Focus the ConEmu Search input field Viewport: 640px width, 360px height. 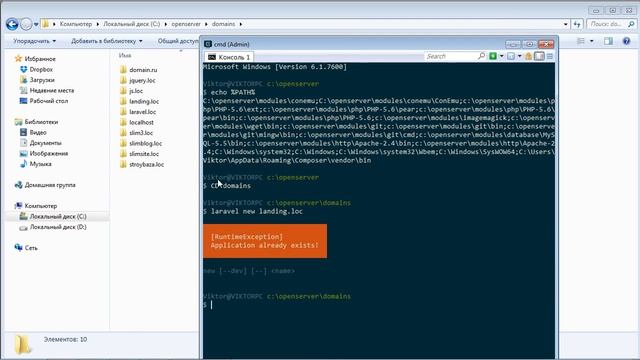tap(451, 56)
